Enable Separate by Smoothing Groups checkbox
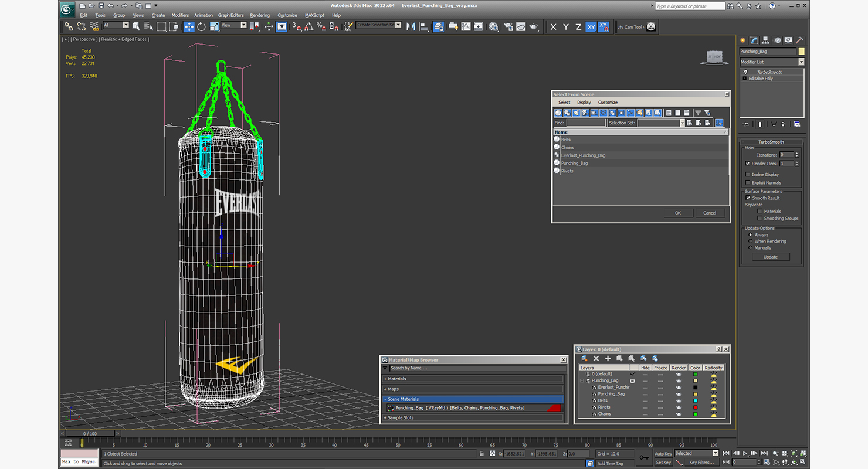 tap(759, 218)
